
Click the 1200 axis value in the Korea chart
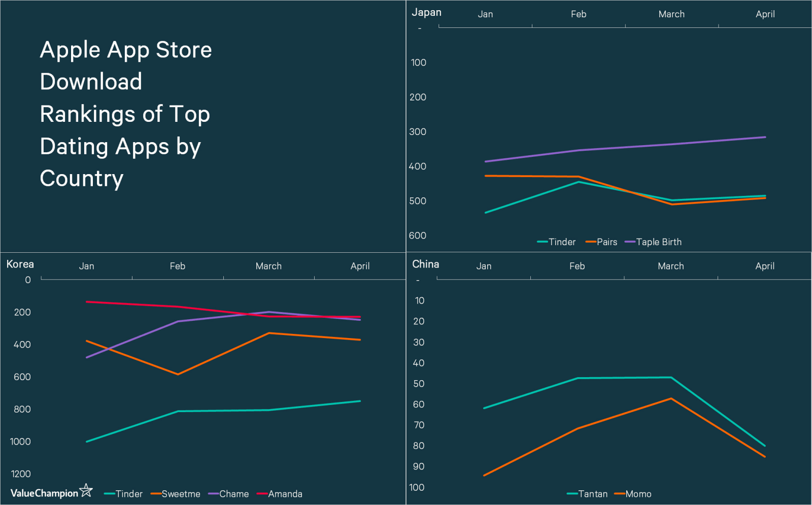point(21,474)
